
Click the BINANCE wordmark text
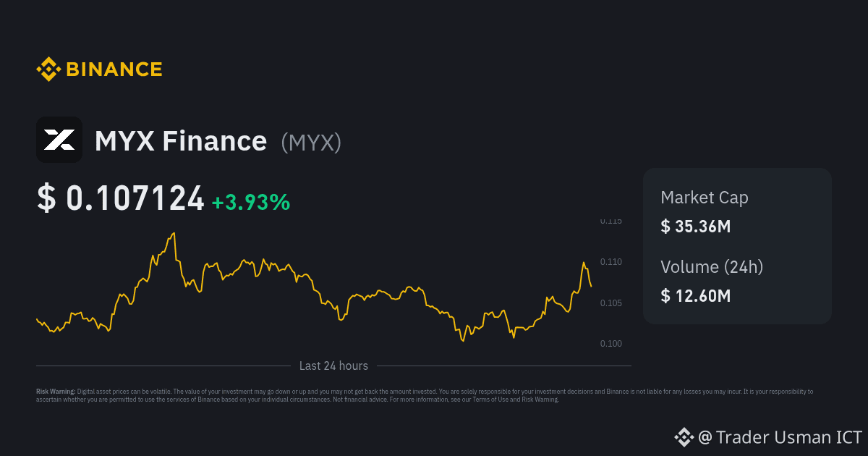click(114, 69)
